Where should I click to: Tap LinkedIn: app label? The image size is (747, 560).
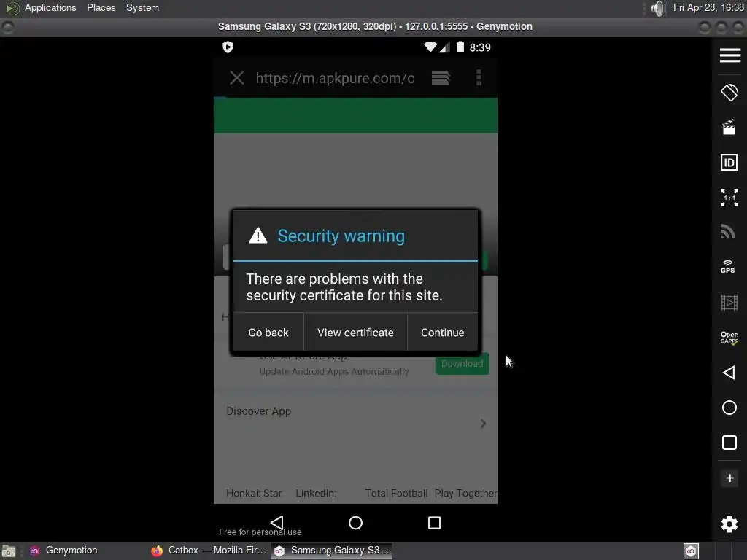click(316, 494)
